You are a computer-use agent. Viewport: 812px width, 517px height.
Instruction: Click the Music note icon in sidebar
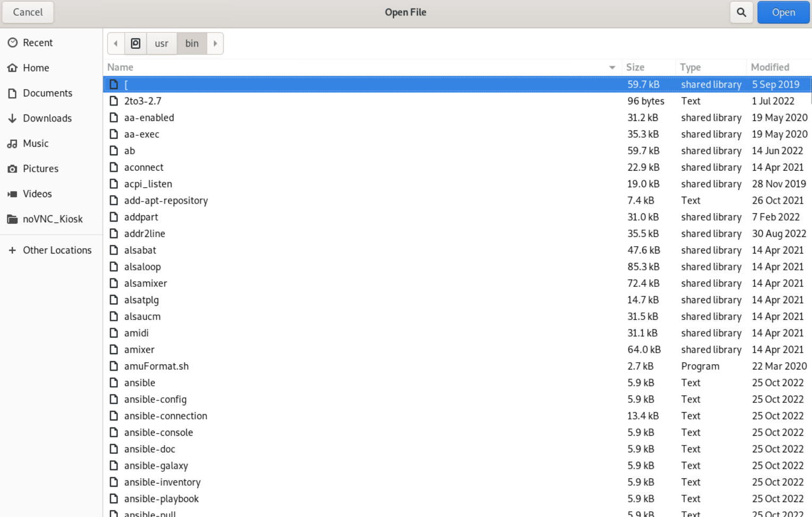13,144
